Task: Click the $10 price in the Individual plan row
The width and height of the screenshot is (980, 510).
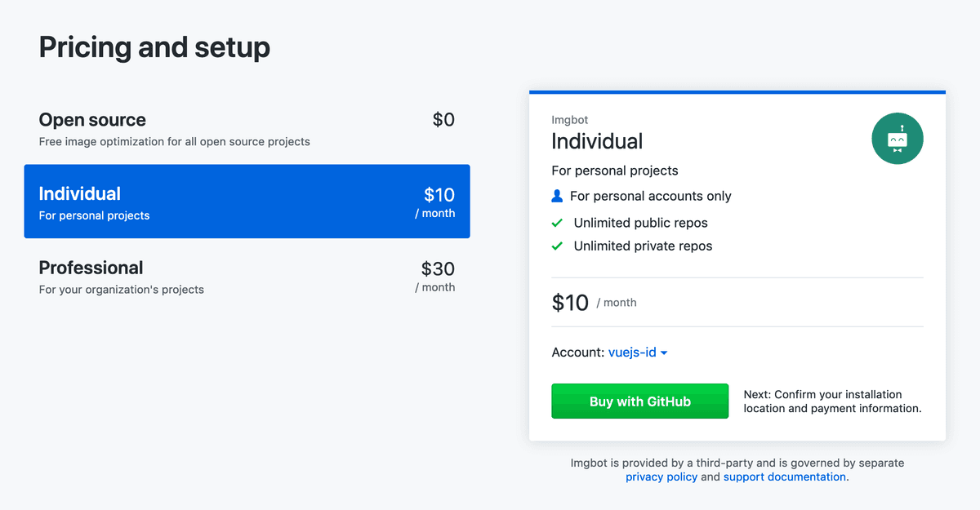Action: tap(439, 194)
